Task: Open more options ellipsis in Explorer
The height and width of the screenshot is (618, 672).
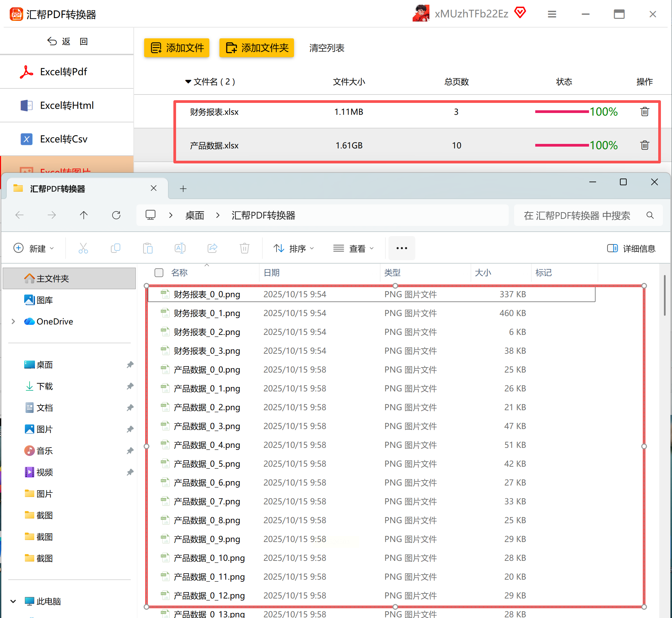Action: 402,248
